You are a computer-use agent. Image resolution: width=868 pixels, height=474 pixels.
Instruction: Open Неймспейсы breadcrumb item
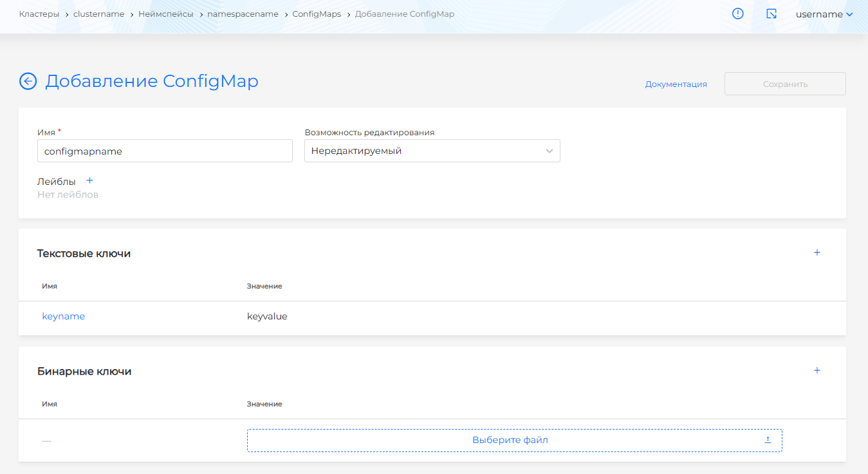pos(165,14)
